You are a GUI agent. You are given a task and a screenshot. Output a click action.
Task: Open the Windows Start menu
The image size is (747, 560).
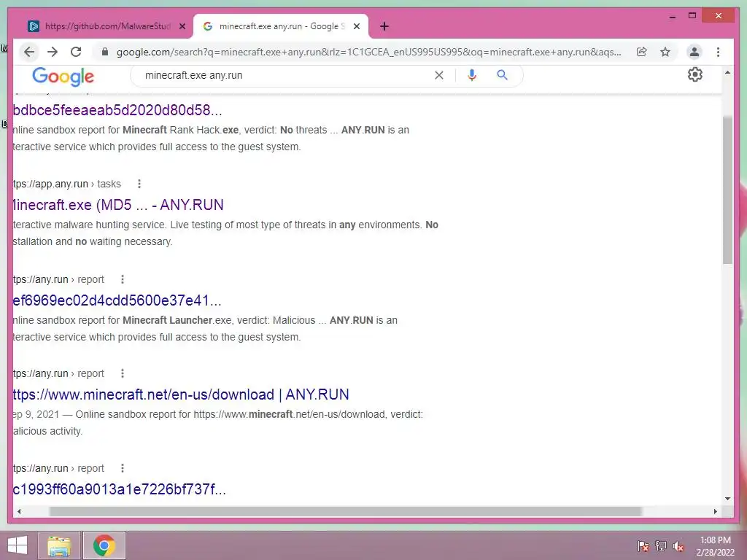[x=18, y=545]
